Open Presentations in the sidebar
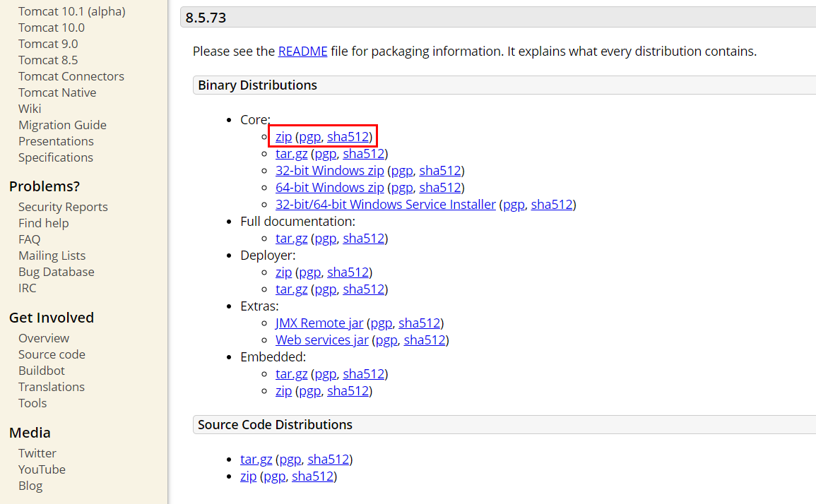This screenshot has height=504, width=816. [x=57, y=141]
